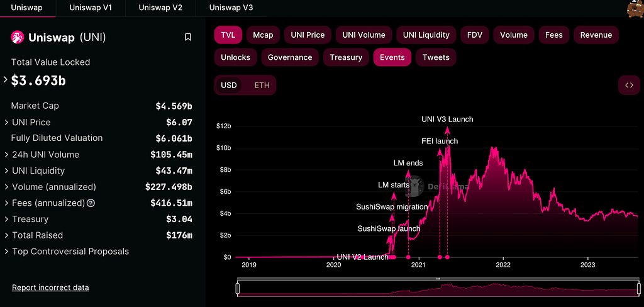Disable the Events chart overlay
This screenshot has height=307, width=644.
392,57
